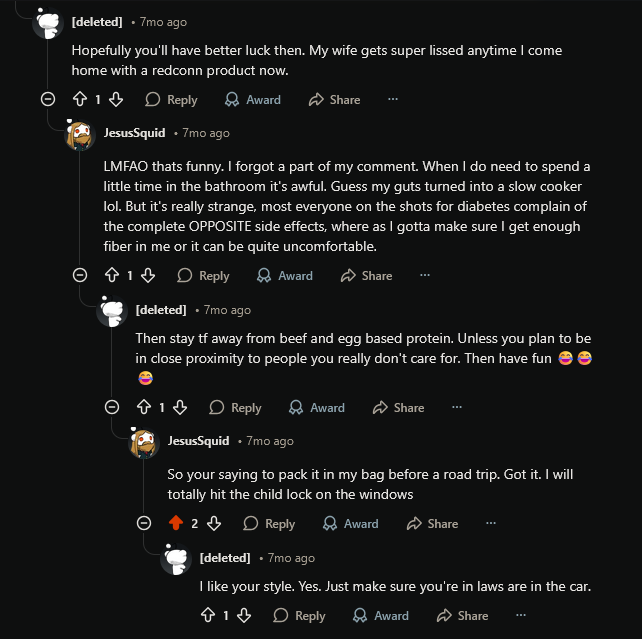This screenshot has height=639, width=642.
Task: Downvote the 'I like your style' comment
Action: tap(243, 615)
